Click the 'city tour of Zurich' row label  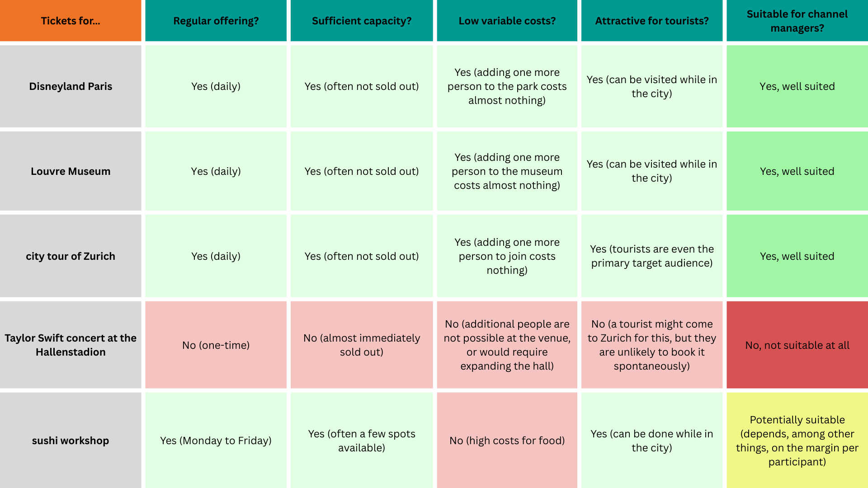coord(71,256)
